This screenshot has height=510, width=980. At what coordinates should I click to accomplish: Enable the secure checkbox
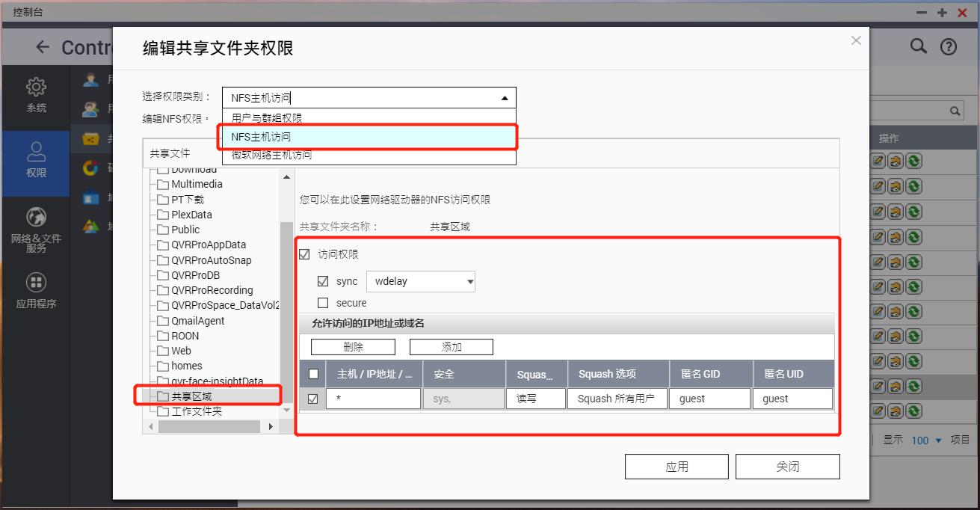coord(321,303)
